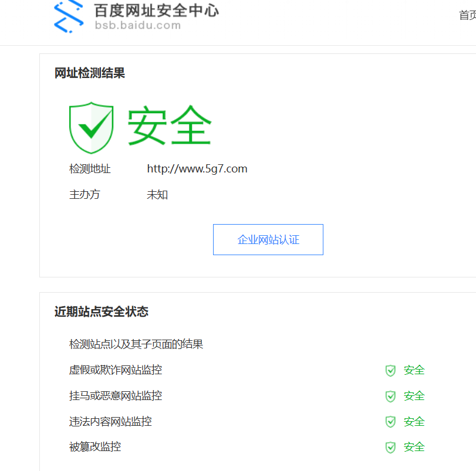
Task: Click 安全 status beside 被篡改监控
Action: 414,446
